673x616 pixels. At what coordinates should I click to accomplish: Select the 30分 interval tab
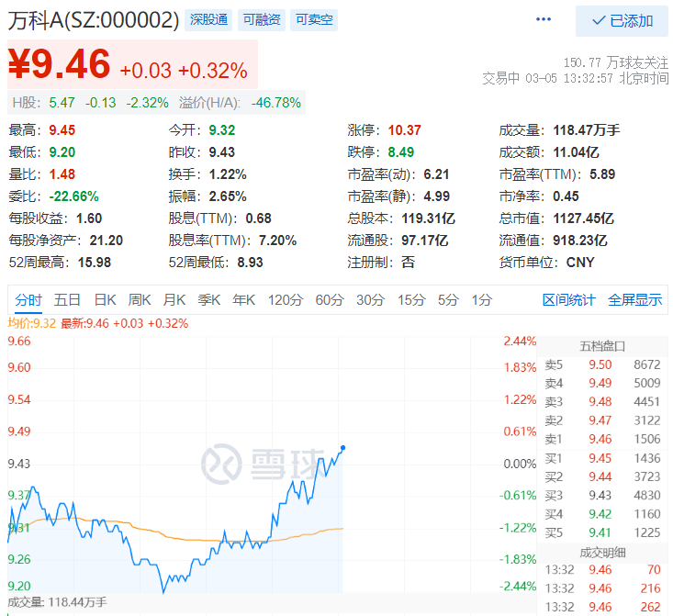tap(370, 299)
